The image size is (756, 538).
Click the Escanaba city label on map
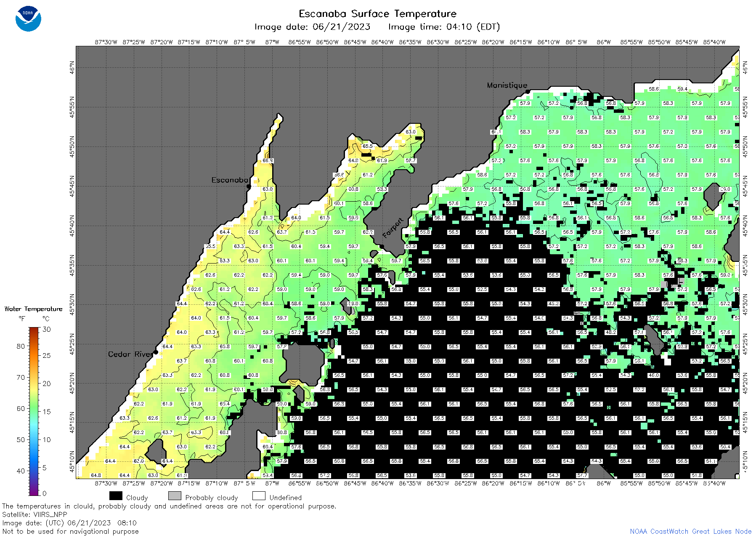[230, 180]
